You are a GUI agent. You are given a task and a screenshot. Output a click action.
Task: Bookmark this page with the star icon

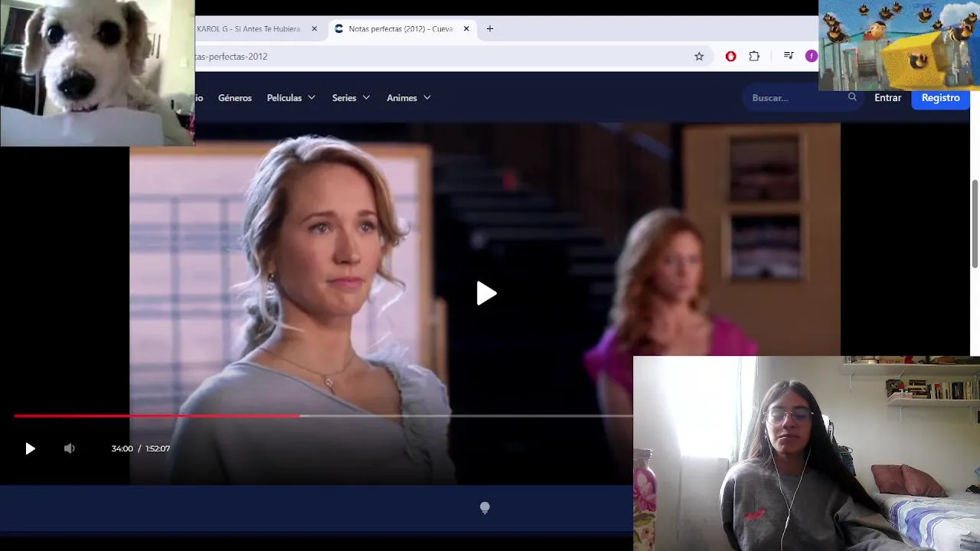click(699, 57)
